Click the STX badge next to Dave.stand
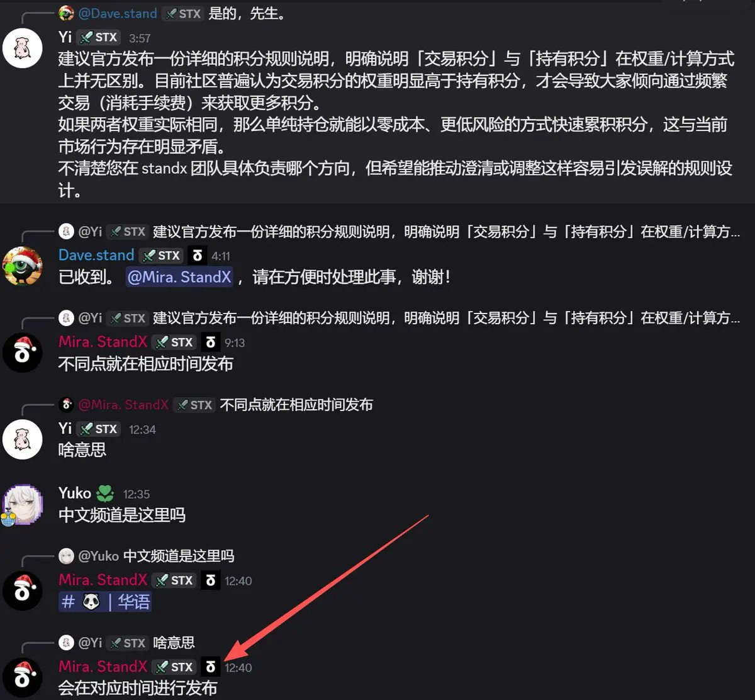Screen dimensions: 755x700 161,256
